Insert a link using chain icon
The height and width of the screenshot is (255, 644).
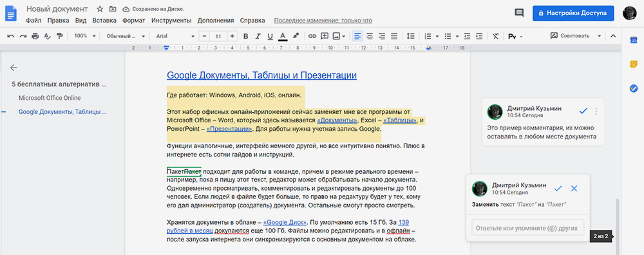(312, 36)
